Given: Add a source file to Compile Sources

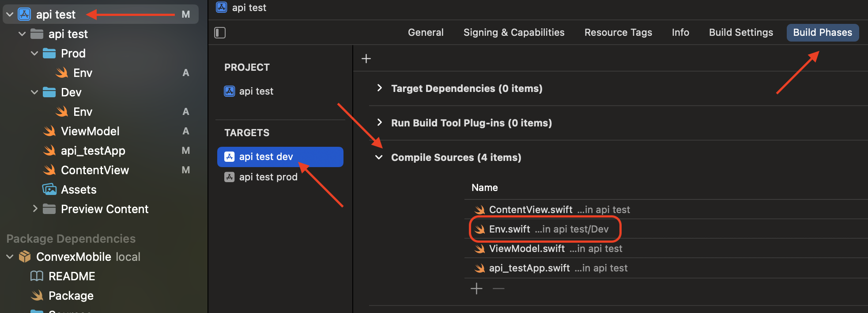Looking at the screenshot, I should pos(476,289).
